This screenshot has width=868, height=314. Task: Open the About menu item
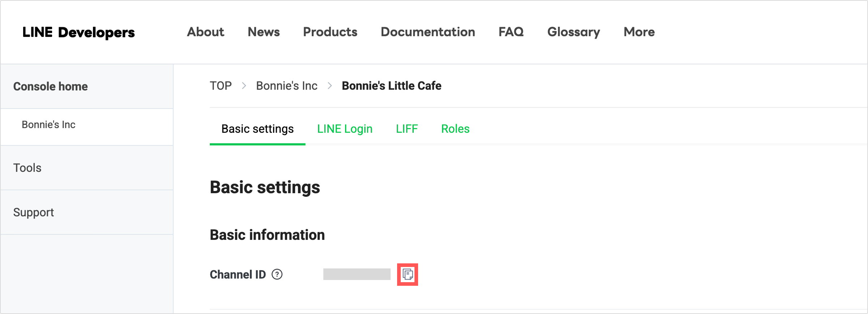(x=205, y=32)
